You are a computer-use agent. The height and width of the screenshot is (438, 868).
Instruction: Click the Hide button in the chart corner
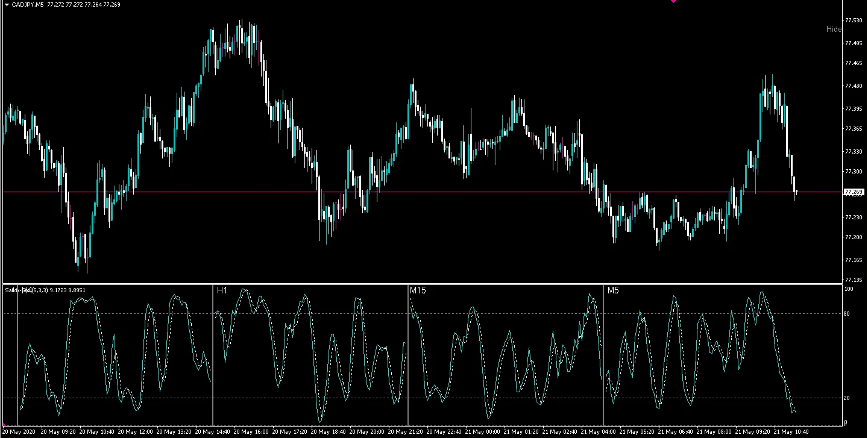pos(834,29)
